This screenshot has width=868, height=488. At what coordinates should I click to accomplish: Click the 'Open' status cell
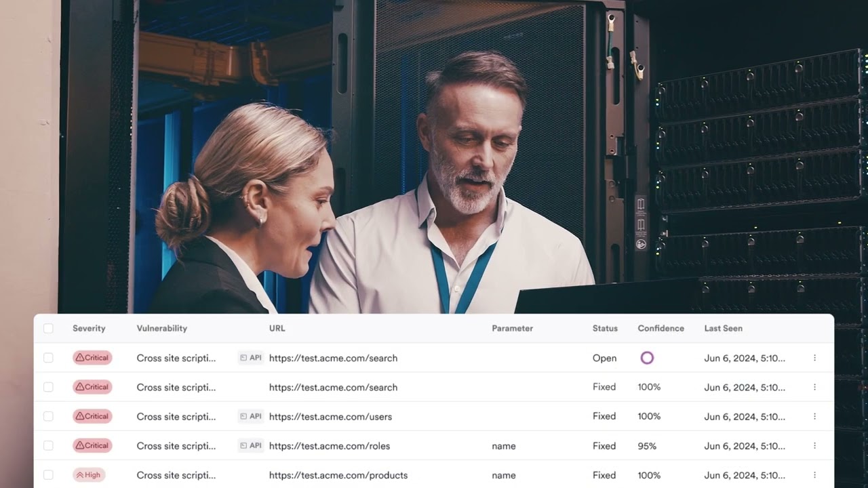click(x=604, y=358)
